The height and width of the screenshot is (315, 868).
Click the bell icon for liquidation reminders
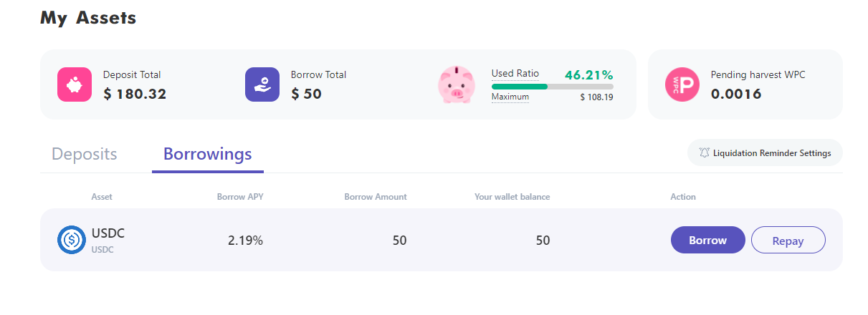coord(704,152)
